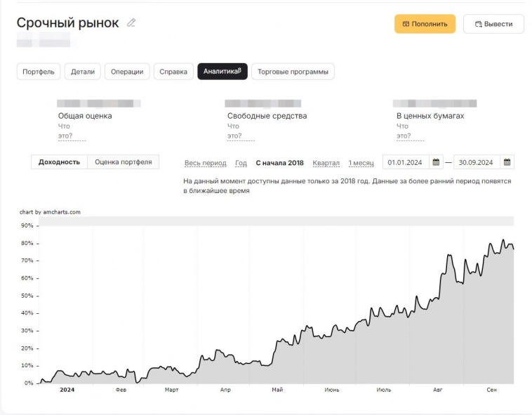Open calendar for end date 30.09.2024
The height and width of the screenshot is (415, 532).
pyautogui.click(x=507, y=162)
